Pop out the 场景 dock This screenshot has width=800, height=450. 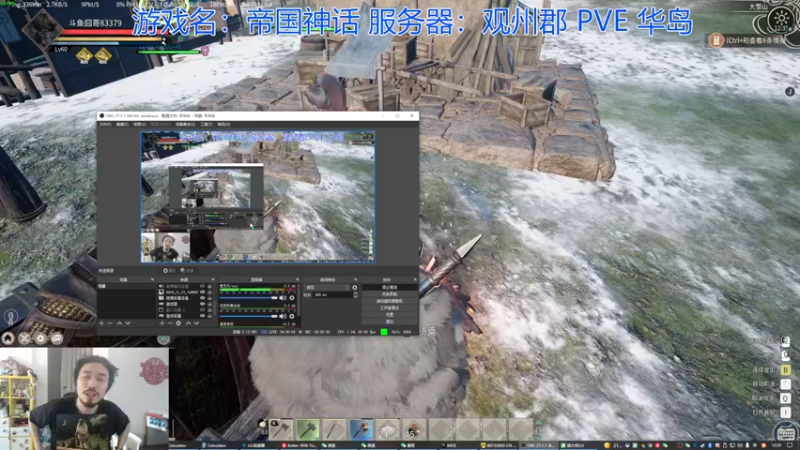tap(153, 280)
